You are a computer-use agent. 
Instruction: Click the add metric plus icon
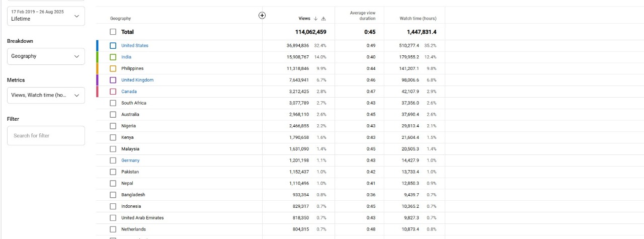[262, 15]
